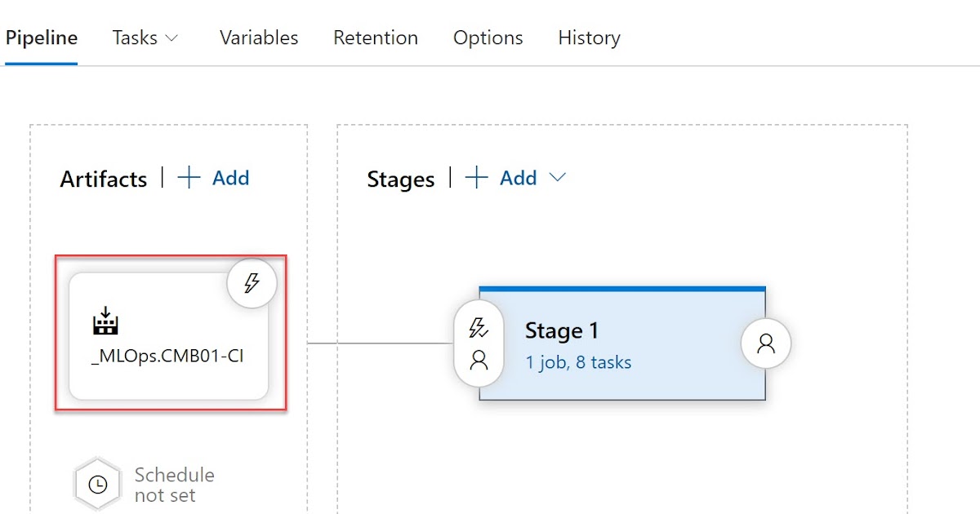Click Schedule not set to enable scheduling
This screenshot has height=514, width=980.
coord(173,483)
